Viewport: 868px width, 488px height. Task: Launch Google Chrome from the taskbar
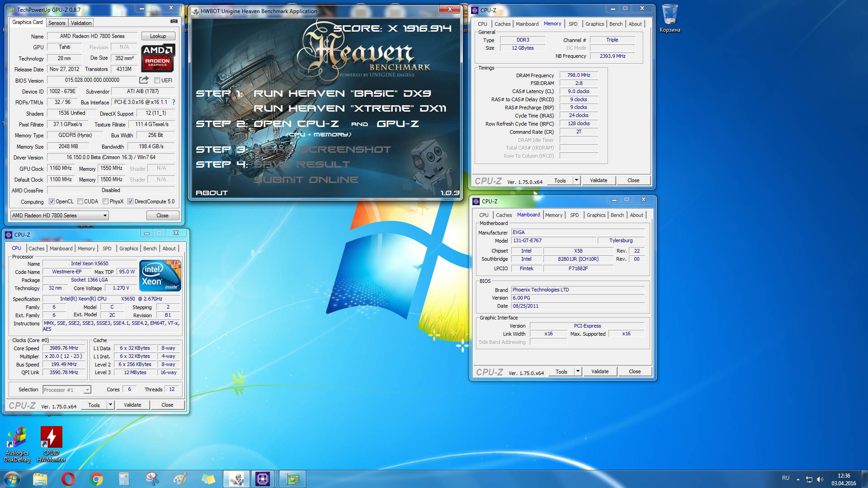pyautogui.click(x=96, y=479)
